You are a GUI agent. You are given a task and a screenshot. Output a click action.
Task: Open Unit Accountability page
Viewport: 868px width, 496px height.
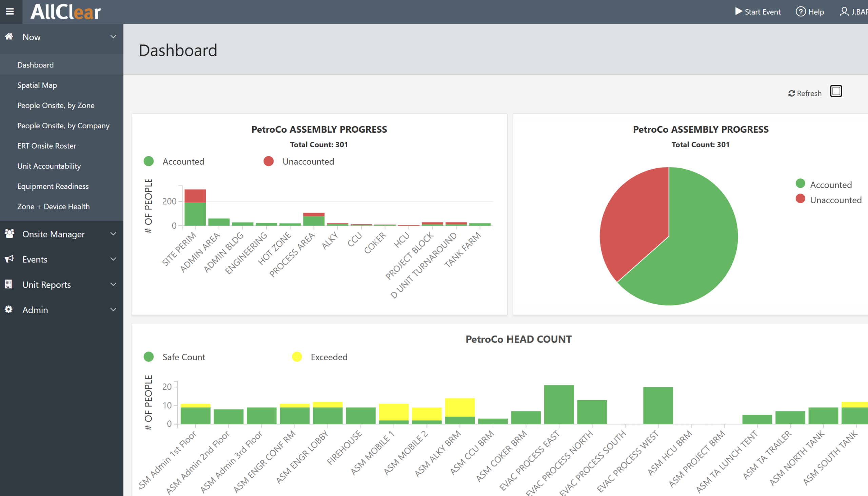click(x=62, y=166)
